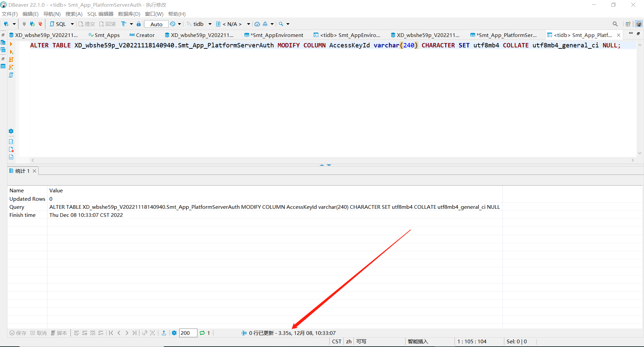Viewport: 644px width, 347px height.
Task: Switch to the <tidb> Smt_AppEnviro... tab
Action: click(x=347, y=35)
